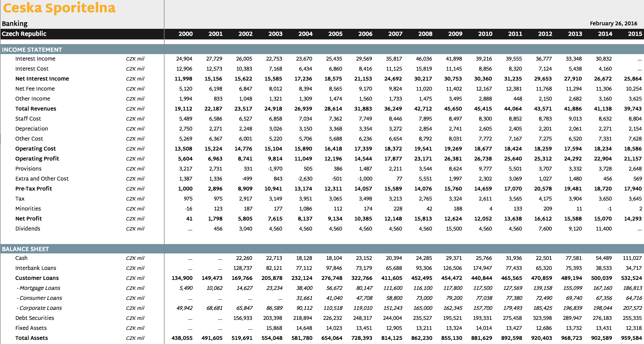
Task: Click the Mortgage Loans row label
Action: click(38, 288)
